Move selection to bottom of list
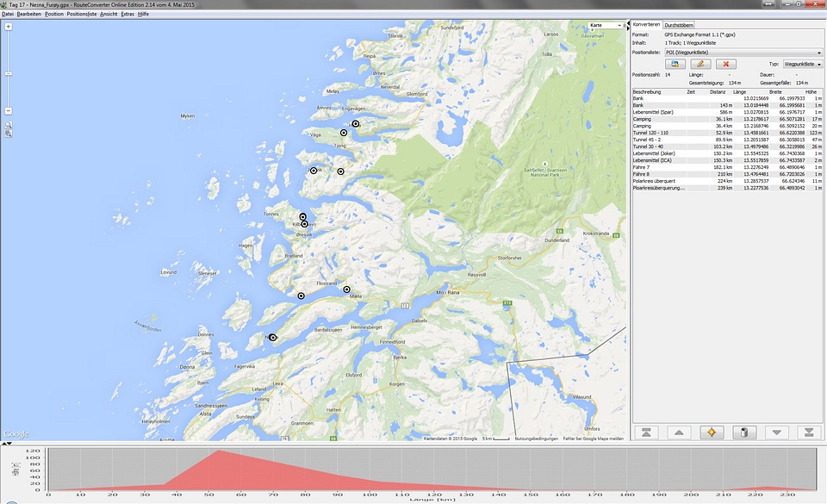This screenshot has height=504, width=827. (x=810, y=432)
